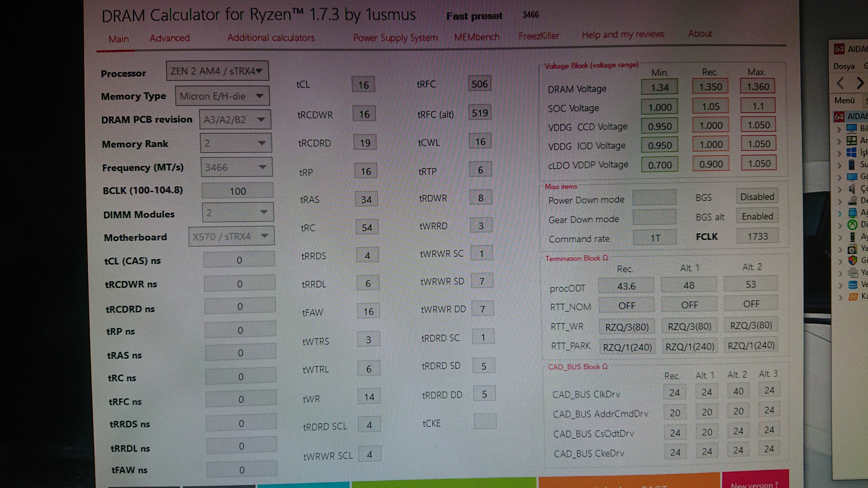
Task: Select the motherboard icon in AIDA64 tree
Action: pyautogui.click(x=852, y=140)
